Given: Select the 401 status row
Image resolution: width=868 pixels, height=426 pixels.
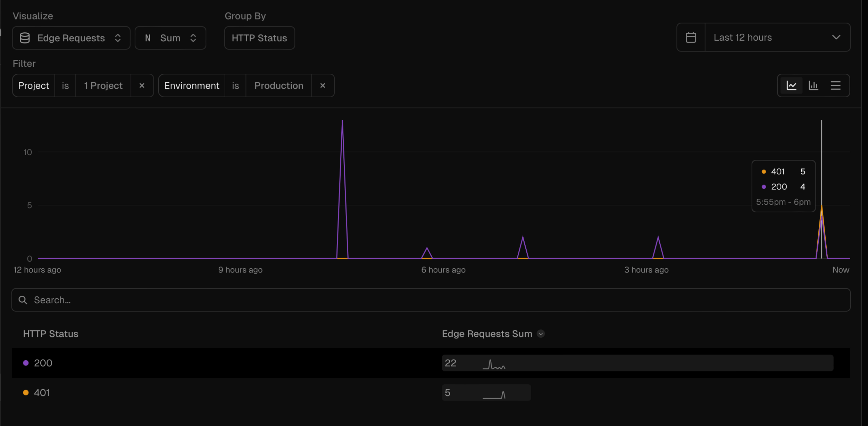Looking at the screenshot, I should coord(42,393).
